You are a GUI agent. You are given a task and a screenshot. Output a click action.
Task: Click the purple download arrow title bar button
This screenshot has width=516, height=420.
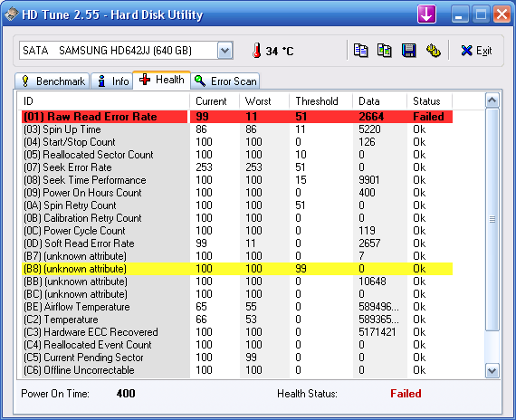point(426,14)
